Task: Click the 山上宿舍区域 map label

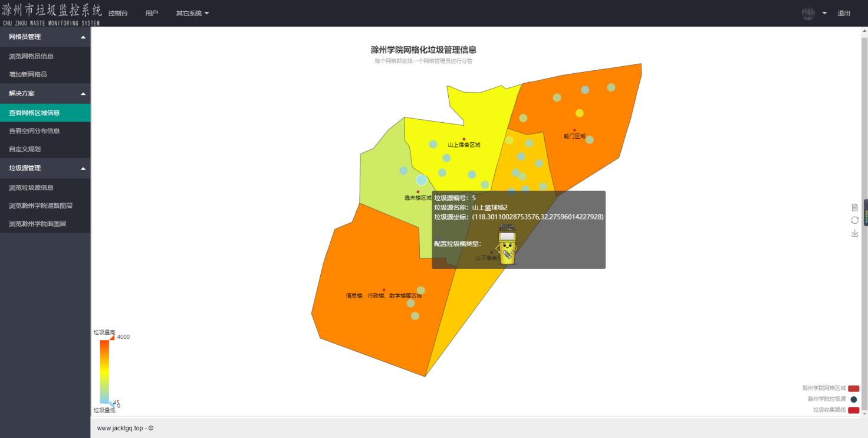Action: 464,145
